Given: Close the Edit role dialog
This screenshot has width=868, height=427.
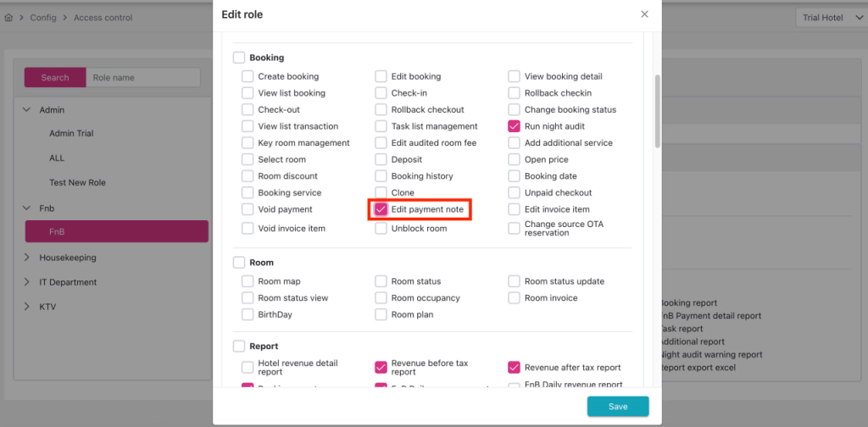Looking at the screenshot, I should tap(644, 14).
